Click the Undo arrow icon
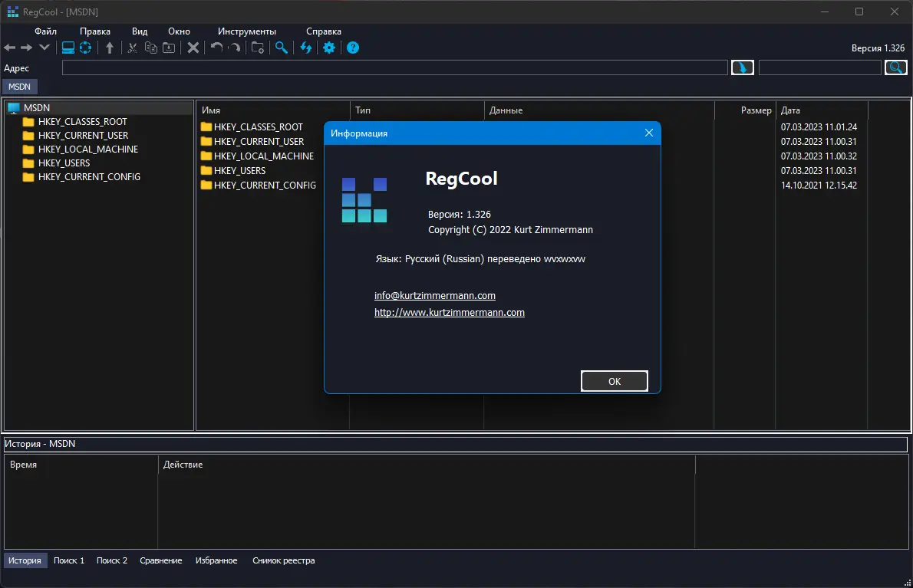 [x=216, y=48]
